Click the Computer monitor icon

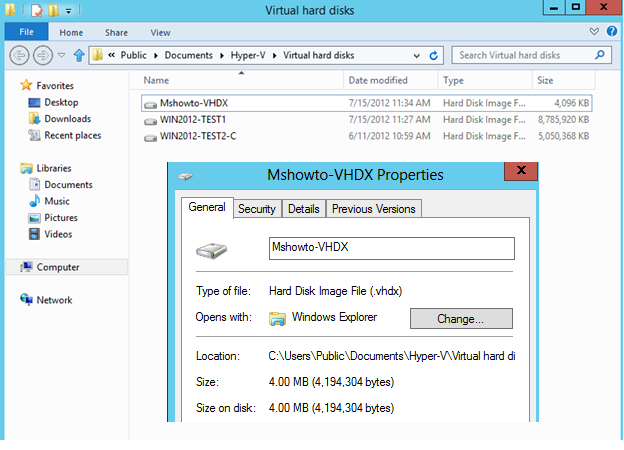point(26,267)
